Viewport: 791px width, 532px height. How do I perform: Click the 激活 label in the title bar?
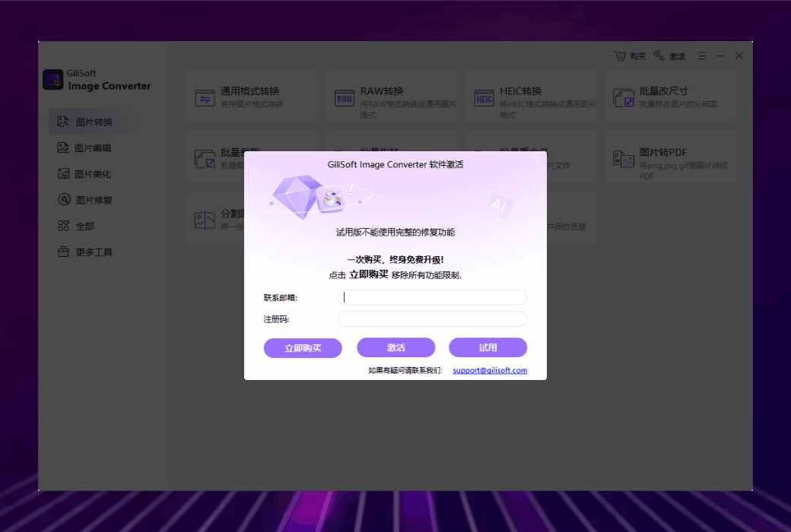677,56
